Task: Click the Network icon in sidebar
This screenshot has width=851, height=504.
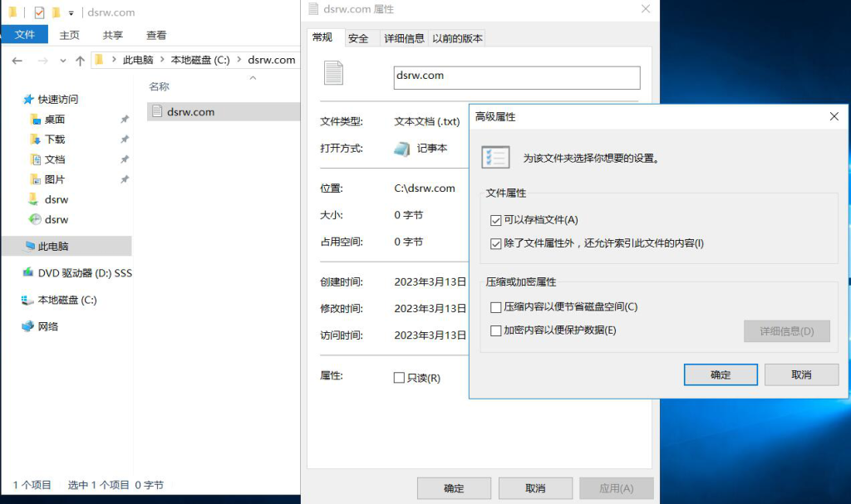Action: click(x=27, y=326)
